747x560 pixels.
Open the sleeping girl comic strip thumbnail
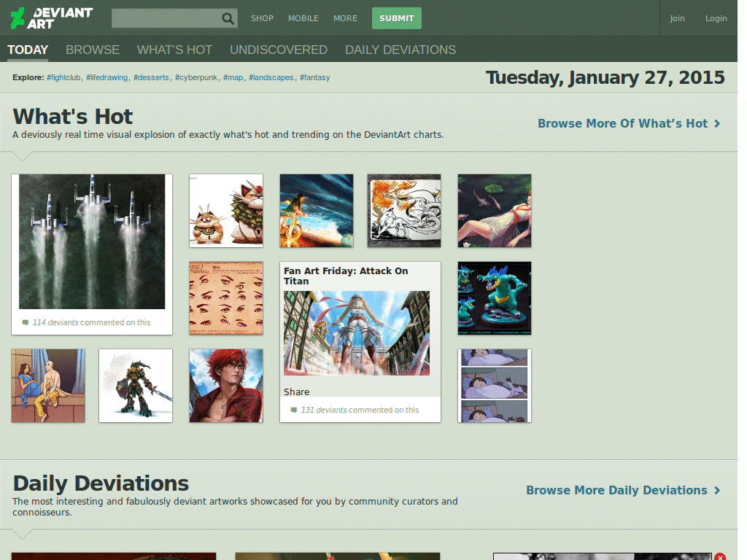pyautogui.click(x=495, y=386)
